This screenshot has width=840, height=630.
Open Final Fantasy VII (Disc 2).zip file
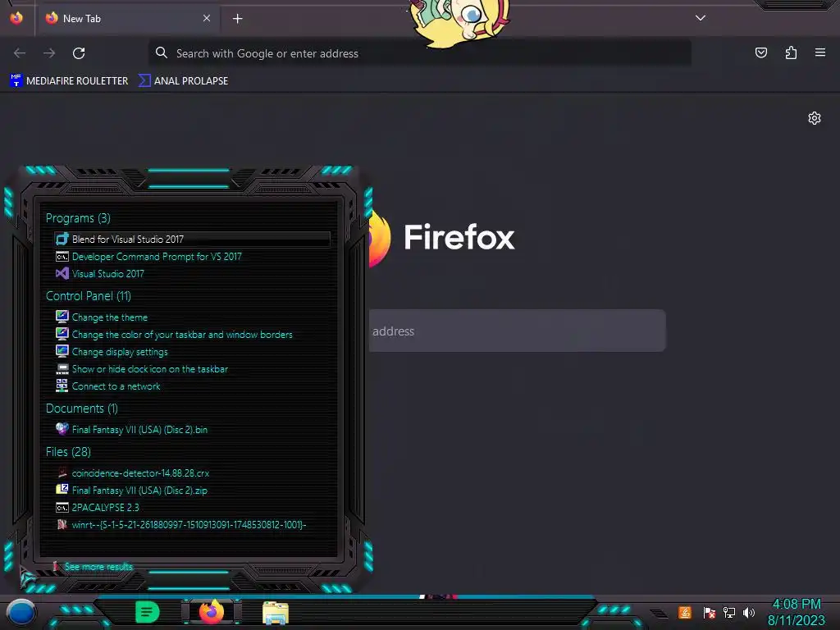(x=139, y=491)
